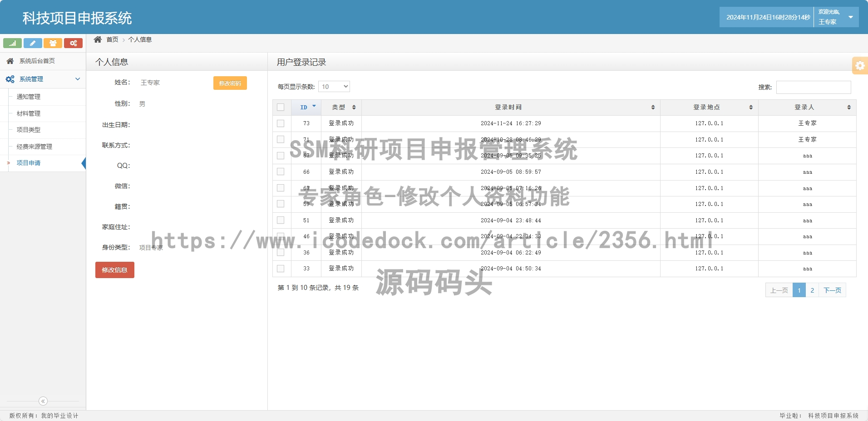Click the record count text 共 19 条
The image size is (868, 421).
tap(347, 288)
